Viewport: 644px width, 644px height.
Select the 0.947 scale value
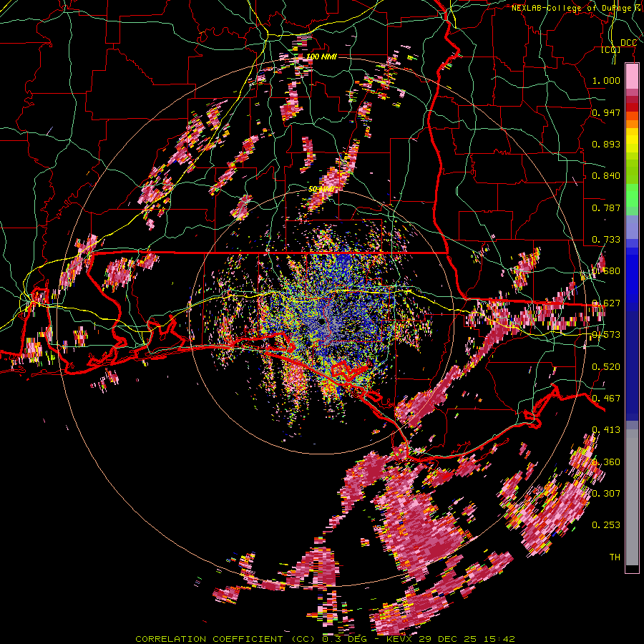point(606,112)
